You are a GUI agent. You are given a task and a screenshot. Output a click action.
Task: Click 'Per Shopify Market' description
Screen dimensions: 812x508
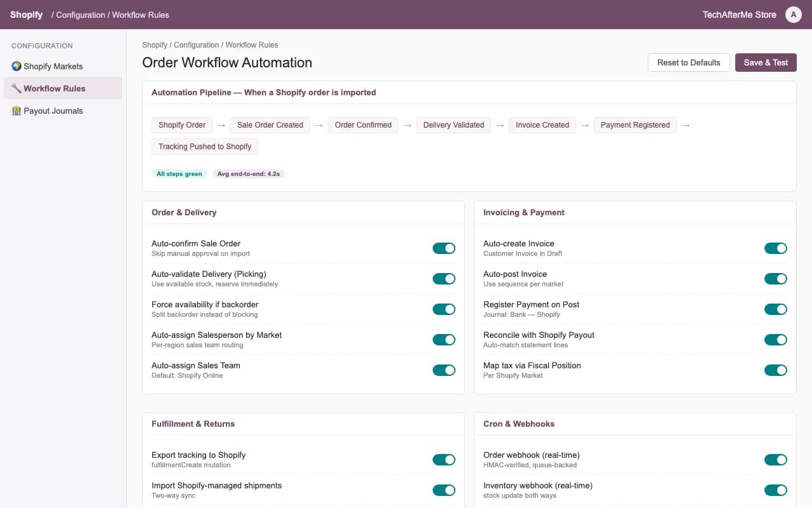(513, 376)
